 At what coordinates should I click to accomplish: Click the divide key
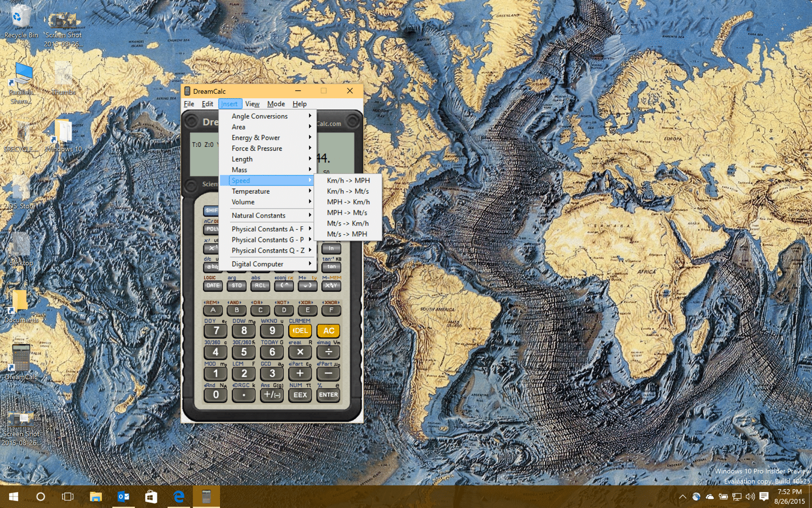328,352
